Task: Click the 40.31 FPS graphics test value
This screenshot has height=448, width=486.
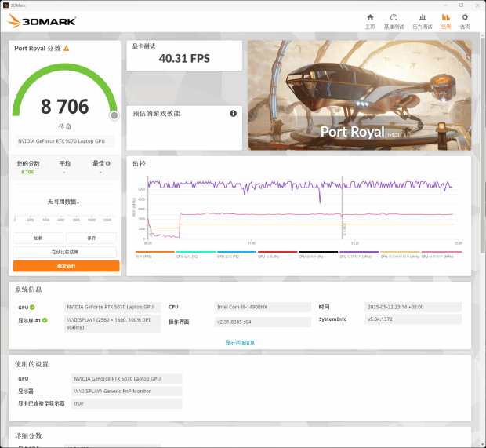Action: point(184,58)
